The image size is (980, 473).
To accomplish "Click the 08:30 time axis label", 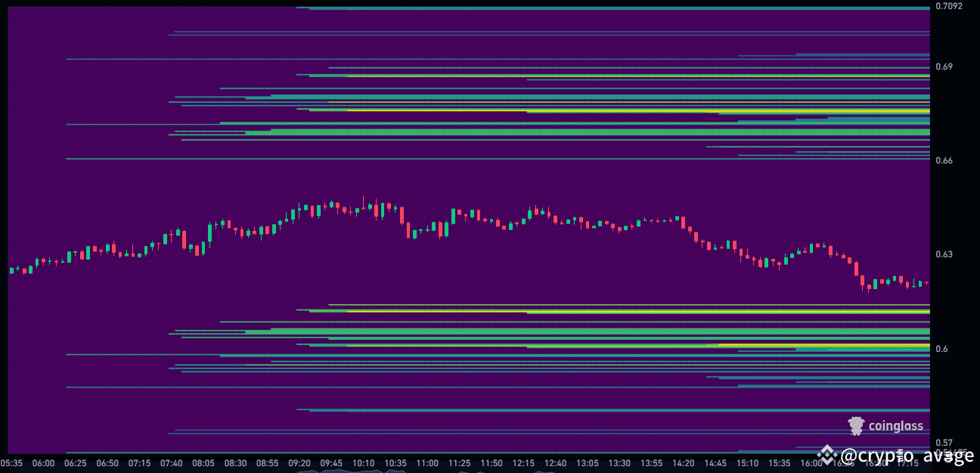I will 236,462.
